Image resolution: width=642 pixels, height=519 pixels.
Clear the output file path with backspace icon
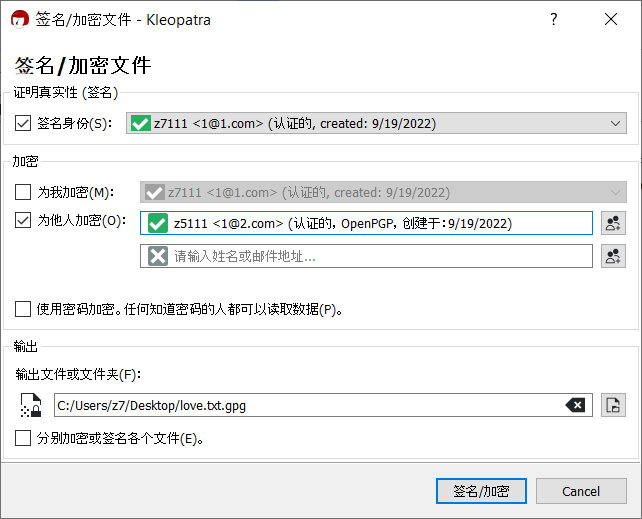(x=575, y=405)
